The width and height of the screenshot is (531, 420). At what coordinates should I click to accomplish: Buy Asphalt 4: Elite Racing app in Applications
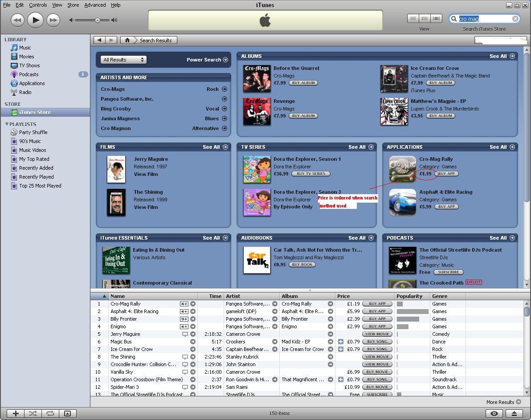click(x=446, y=207)
